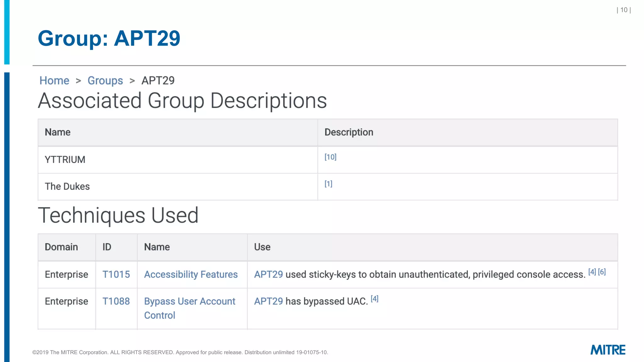Click APT29 link in bypassed UAC row

pyautogui.click(x=269, y=301)
